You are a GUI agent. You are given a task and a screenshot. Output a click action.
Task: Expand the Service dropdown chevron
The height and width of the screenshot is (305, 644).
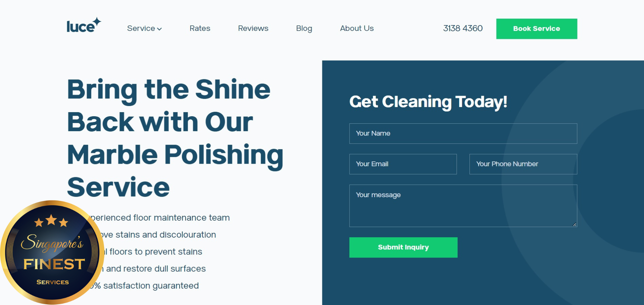tap(160, 29)
